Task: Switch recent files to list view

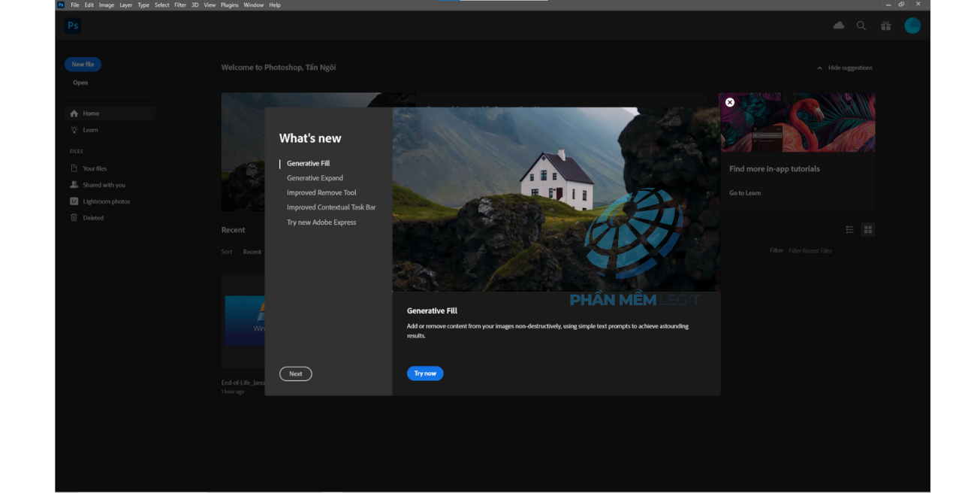Action: [x=850, y=230]
